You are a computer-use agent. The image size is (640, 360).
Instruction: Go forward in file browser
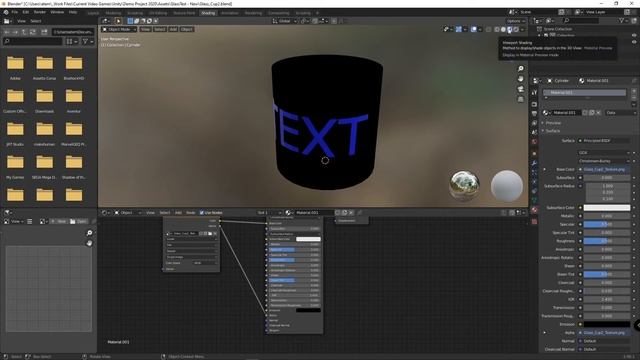tap(15, 32)
